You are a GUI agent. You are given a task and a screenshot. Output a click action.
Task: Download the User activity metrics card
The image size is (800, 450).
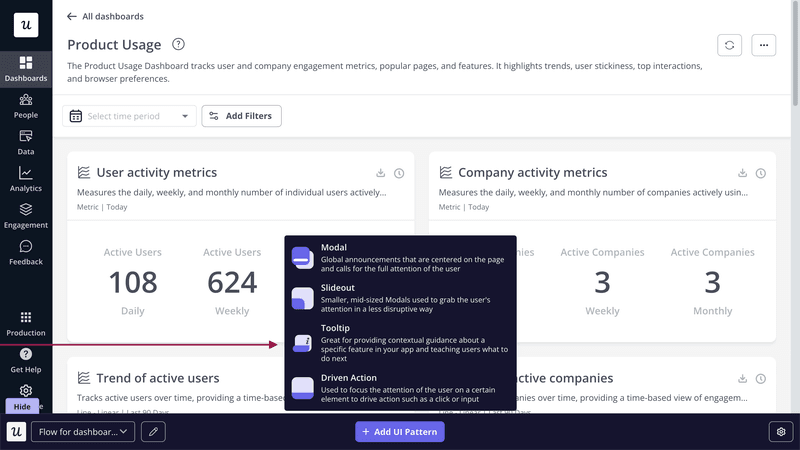pyautogui.click(x=381, y=173)
